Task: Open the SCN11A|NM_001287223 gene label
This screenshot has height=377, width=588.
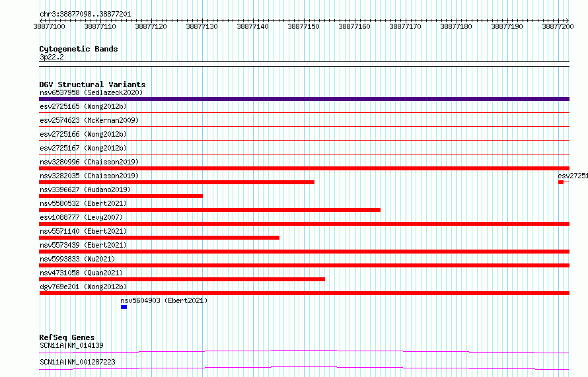Action: [x=77, y=362]
